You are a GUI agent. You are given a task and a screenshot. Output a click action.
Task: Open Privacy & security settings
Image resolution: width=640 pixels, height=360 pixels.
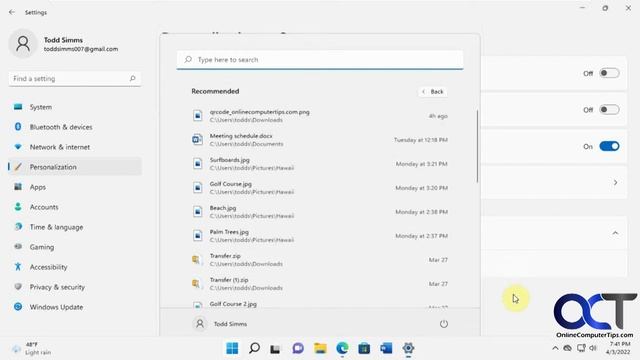point(75,287)
